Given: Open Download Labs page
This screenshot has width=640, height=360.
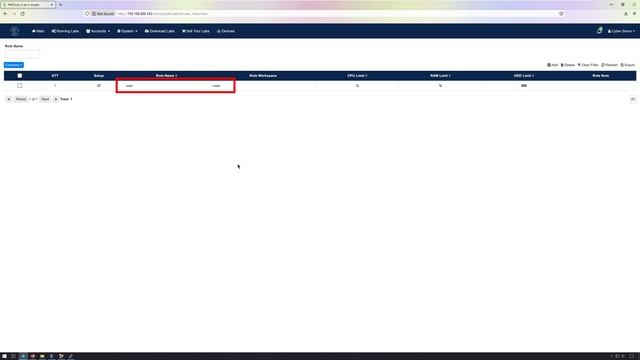Looking at the screenshot, I should (x=160, y=31).
